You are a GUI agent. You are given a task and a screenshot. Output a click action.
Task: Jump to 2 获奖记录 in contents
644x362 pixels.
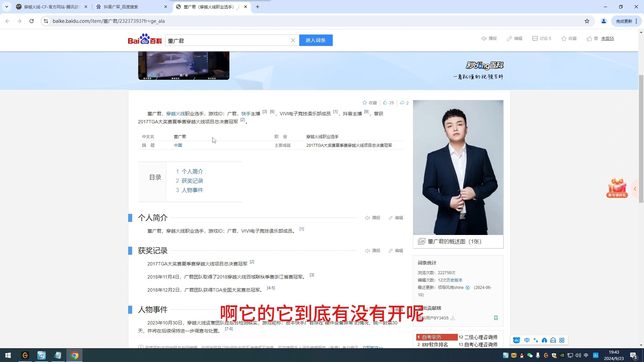[190, 181]
